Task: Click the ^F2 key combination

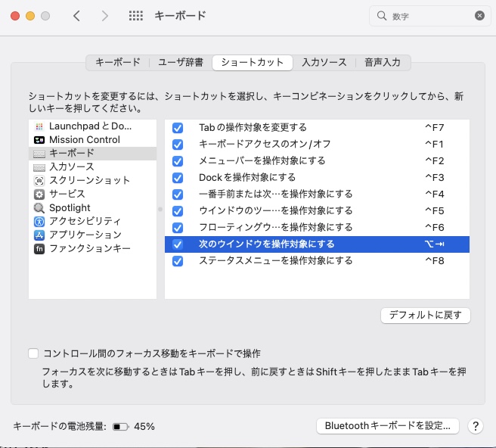Action: 434,161
